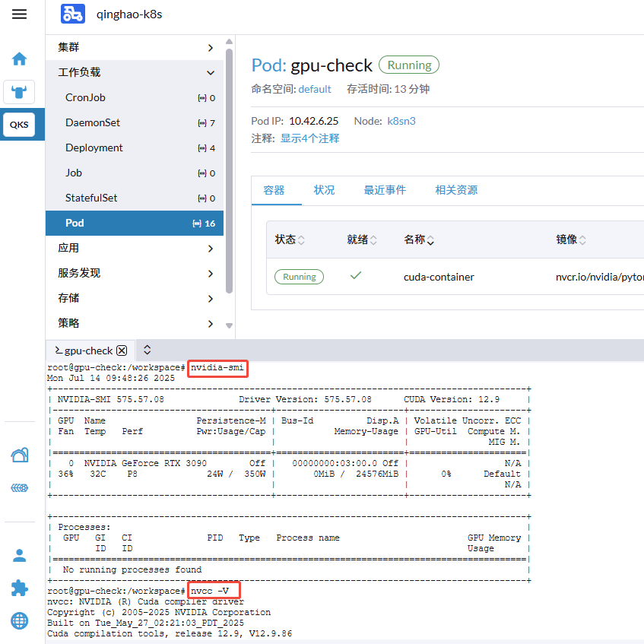
Task: Toggle terminal panel size with chevron arrows
Action: click(x=148, y=350)
